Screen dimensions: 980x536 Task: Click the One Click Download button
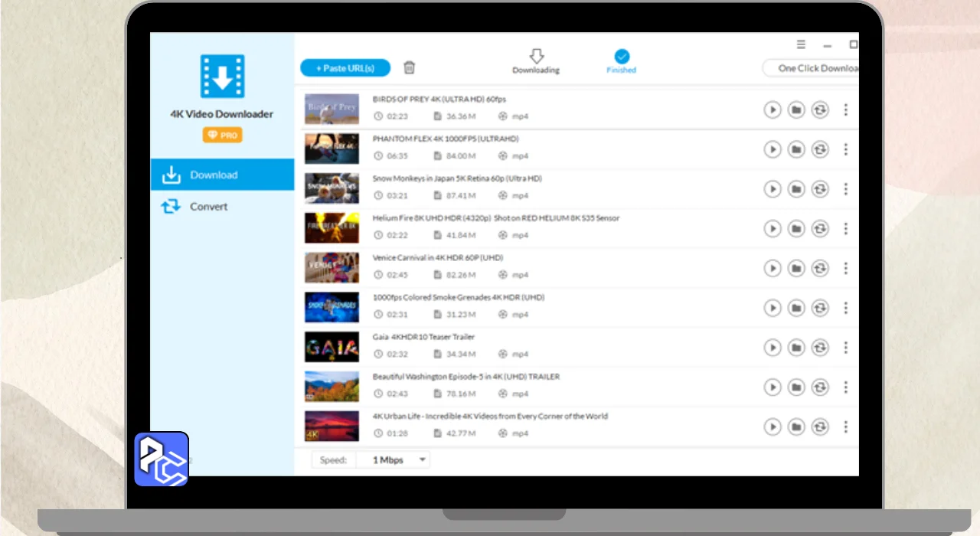point(811,68)
